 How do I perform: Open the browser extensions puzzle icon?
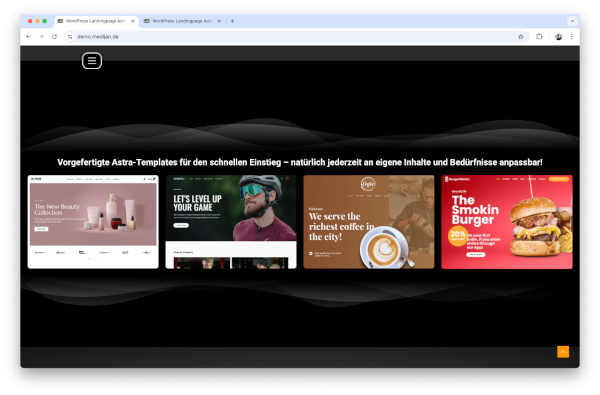click(539, 37)
